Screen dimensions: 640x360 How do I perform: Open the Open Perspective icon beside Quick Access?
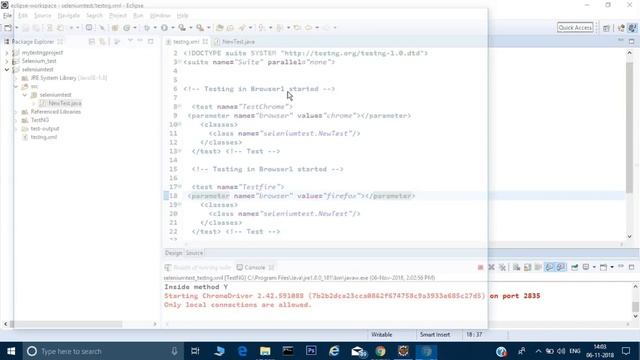[x=607, y=28]
